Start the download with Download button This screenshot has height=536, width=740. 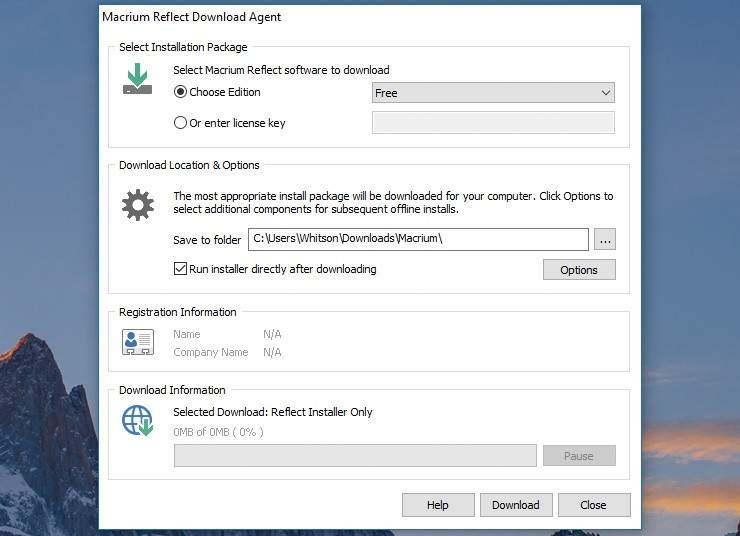click(516, 505)
